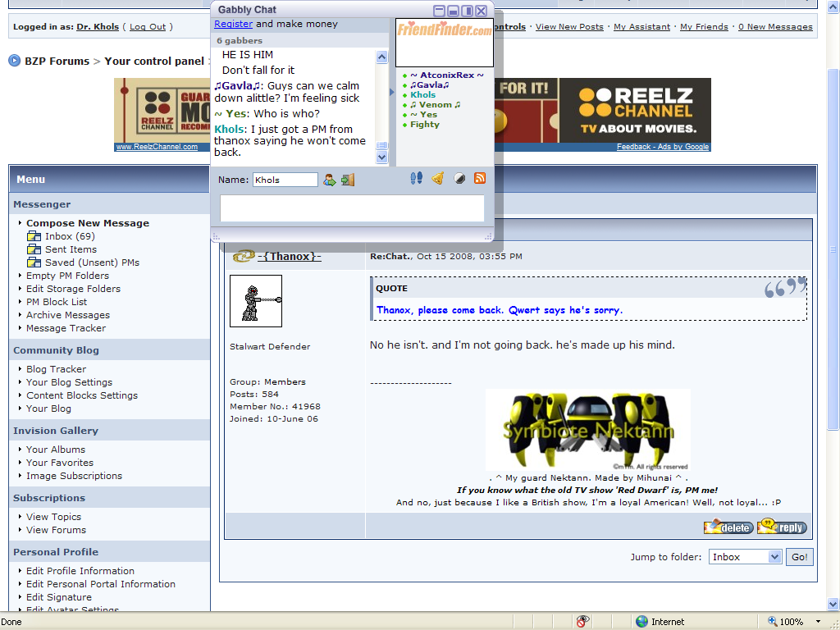Open the Gabbly RSS feed icon
The width and height of the screenshot is (840, 630).
pyautogui.click(x=480, y=178)
